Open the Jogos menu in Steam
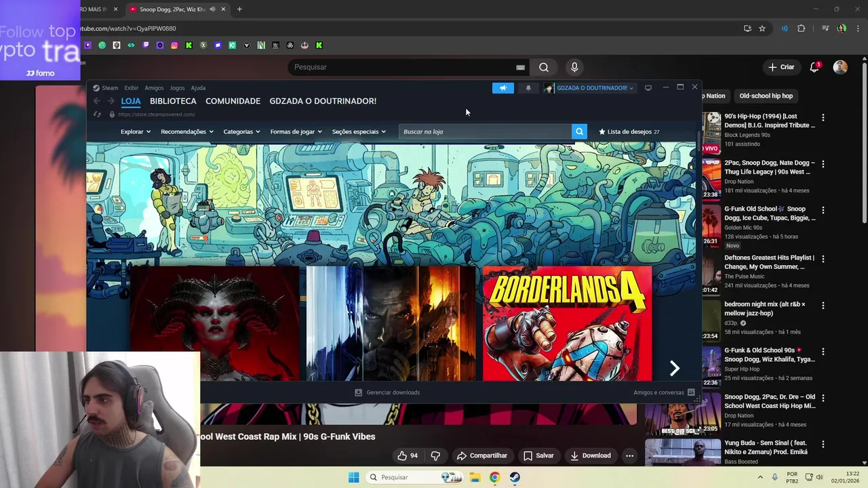 [x=177, y=88]
